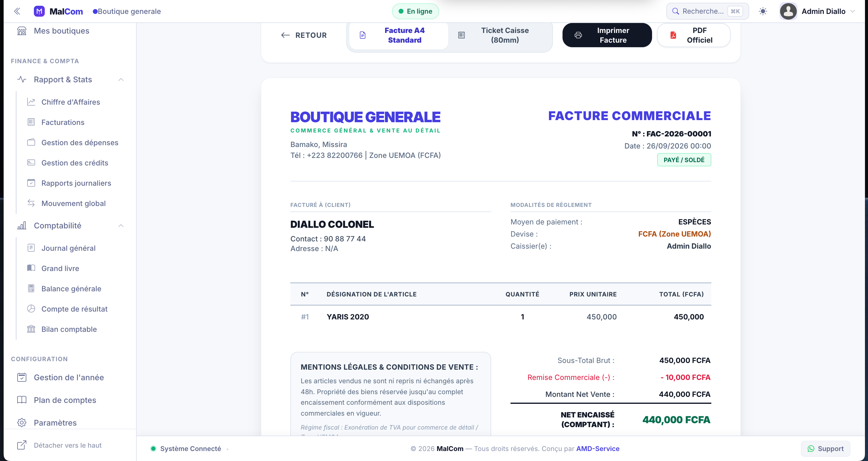This screenshot has height=461, width=868.
Task: Open Facturations list icon
Action: [31, 122]
